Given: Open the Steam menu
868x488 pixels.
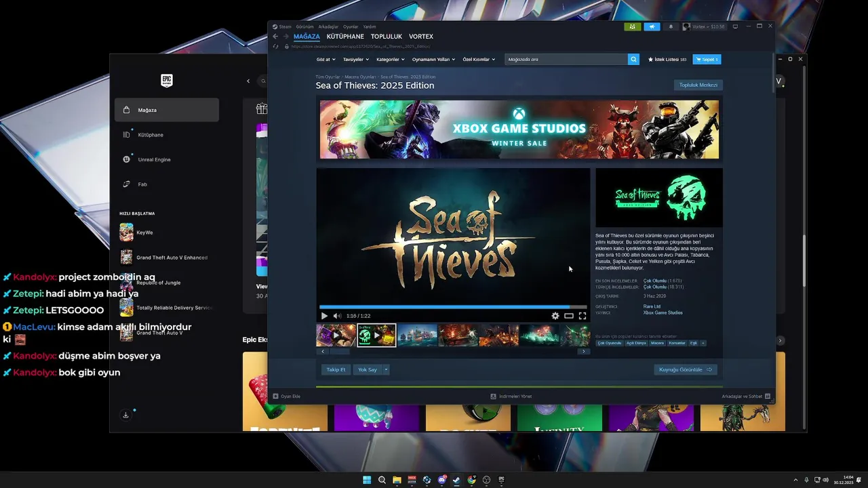Looking at the screenshot, I should [x=282, y=26].
